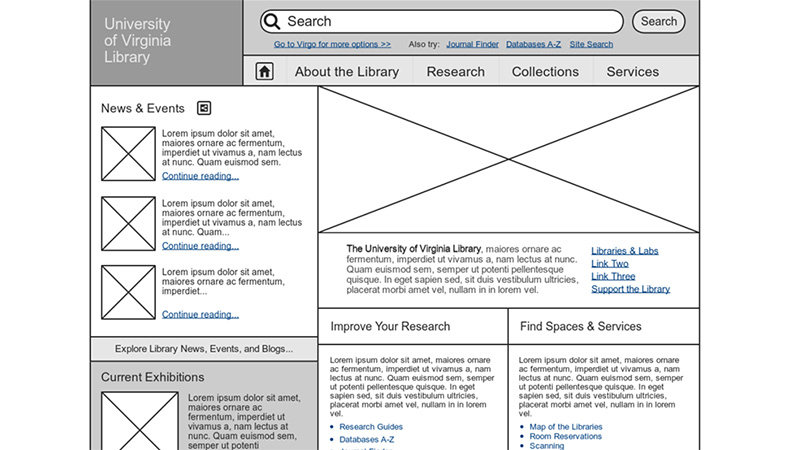Open the Site Search link
The height and width of the screenshot is (450, 800).
tap(591, 44)
